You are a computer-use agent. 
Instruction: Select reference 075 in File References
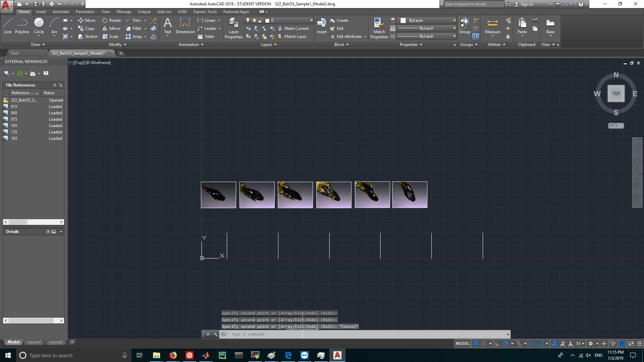34,119
